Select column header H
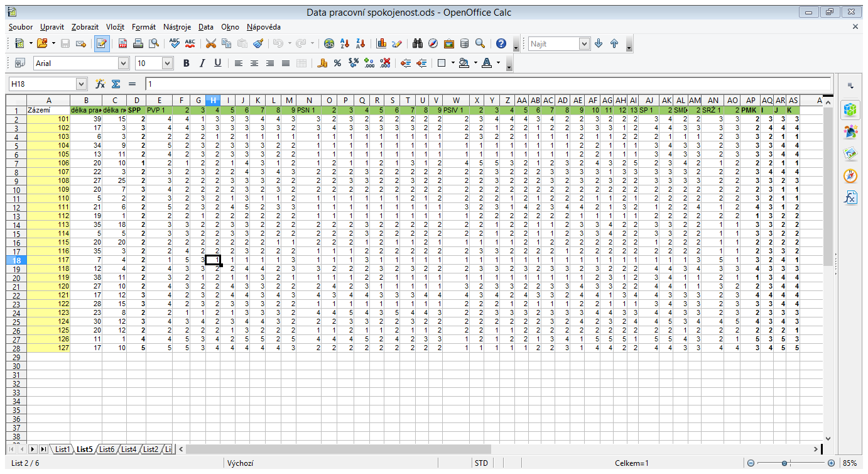 214,100
